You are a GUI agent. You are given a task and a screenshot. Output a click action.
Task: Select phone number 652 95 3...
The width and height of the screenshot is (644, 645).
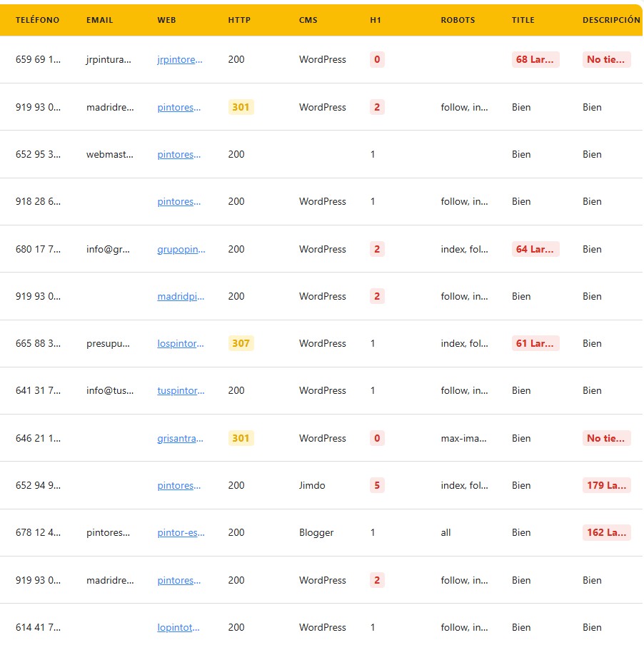point(38,155)
